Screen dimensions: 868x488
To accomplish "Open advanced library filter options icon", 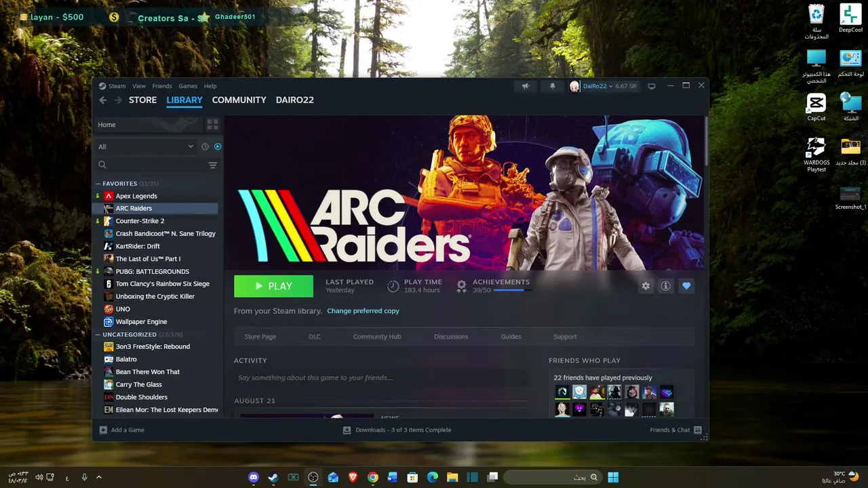I will [x=212, y=165].
